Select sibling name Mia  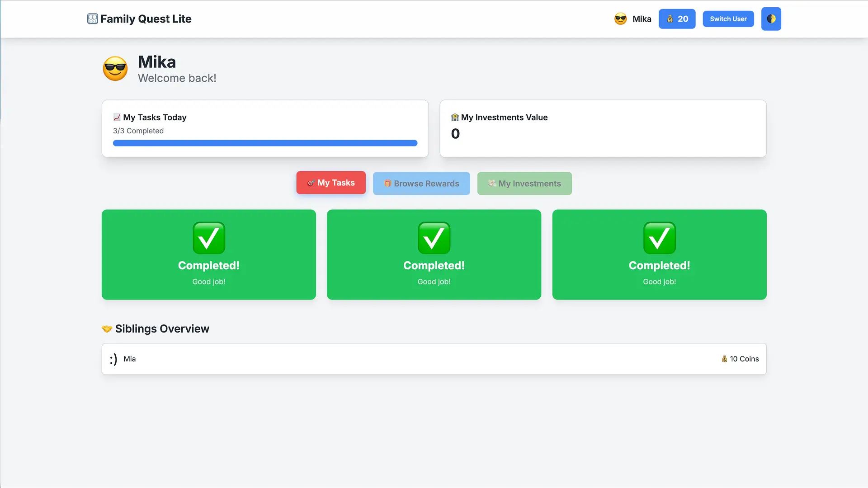(x=130, y=359)
